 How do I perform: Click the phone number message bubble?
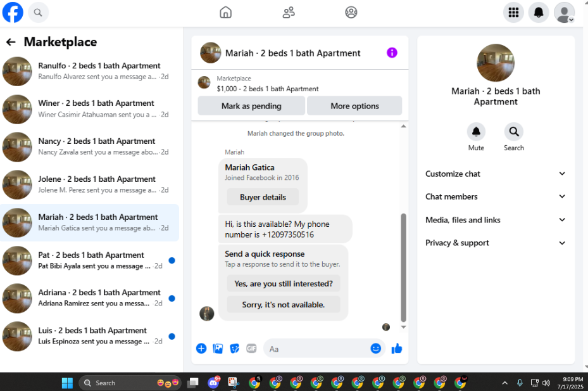[x=285, y=229]
